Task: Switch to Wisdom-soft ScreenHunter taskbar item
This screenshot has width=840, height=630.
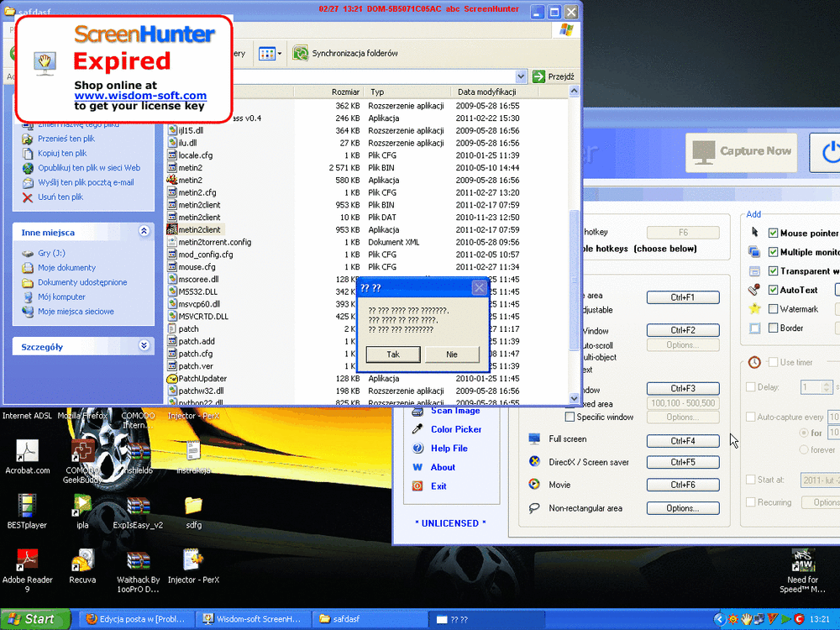Action: 253,619
